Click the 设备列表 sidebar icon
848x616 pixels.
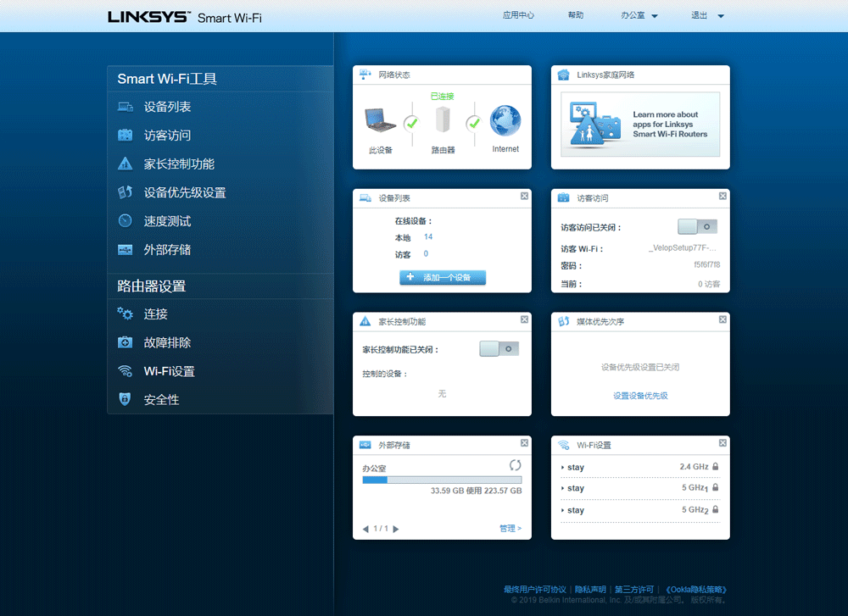coord(125,107)
